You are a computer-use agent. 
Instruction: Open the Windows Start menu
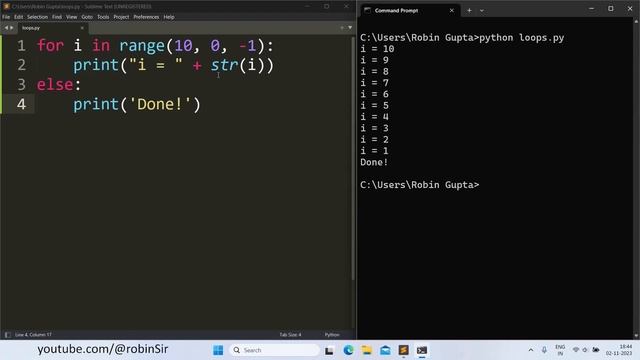point(218,350)
